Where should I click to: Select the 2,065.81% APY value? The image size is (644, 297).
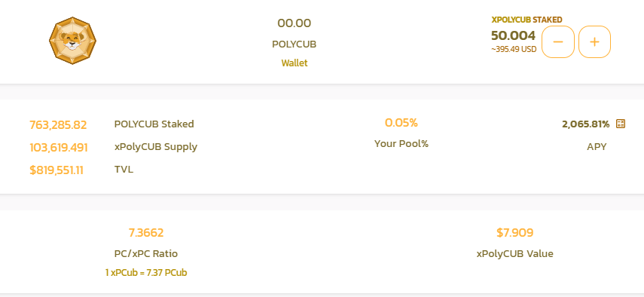(586, 124)
